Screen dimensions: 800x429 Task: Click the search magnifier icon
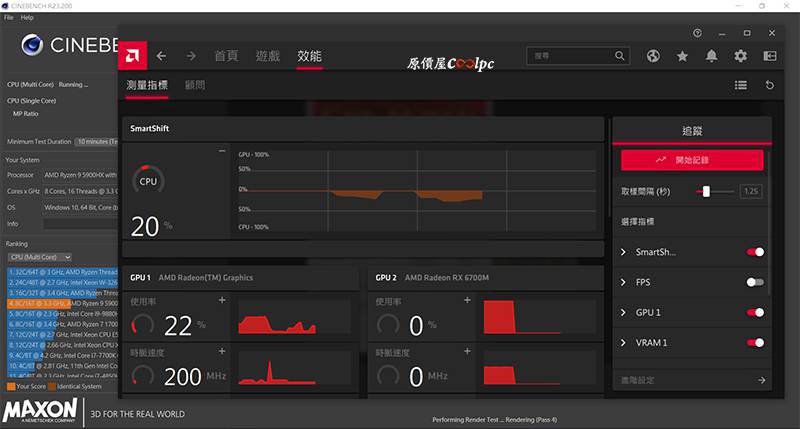coord(619,56)
